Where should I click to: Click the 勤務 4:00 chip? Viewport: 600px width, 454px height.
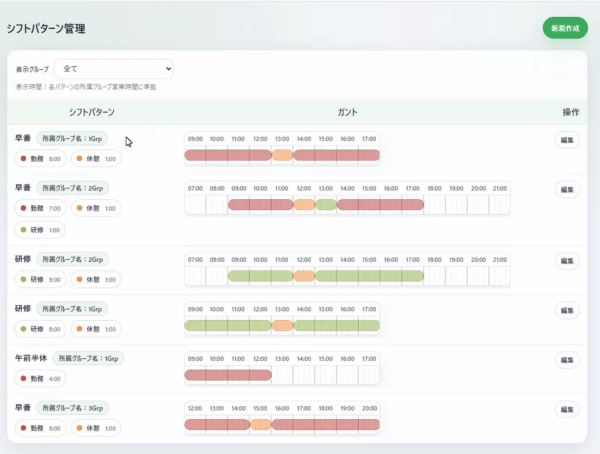(x=41, y=379)
